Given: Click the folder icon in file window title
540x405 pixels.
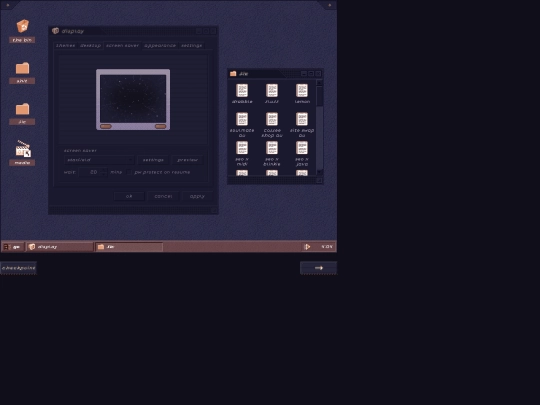Looking at the screenshot, I should tap(233, 74).
